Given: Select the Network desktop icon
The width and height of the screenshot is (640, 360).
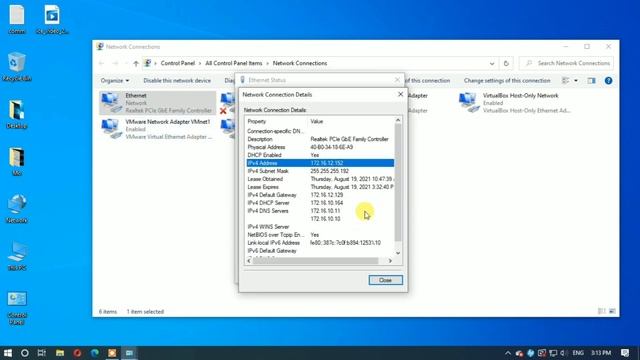Looking at the screenshot, I should (x=16, y=209).
